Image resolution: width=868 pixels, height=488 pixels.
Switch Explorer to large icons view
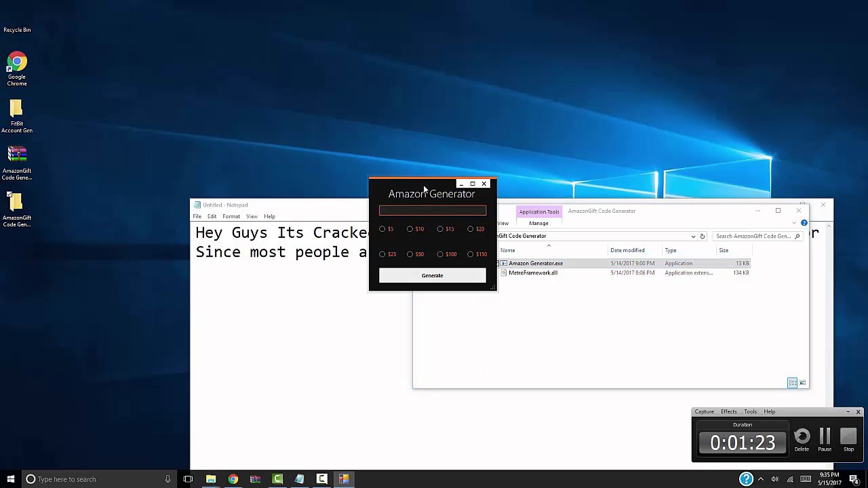pyautogui.click(x=803, y=383)
